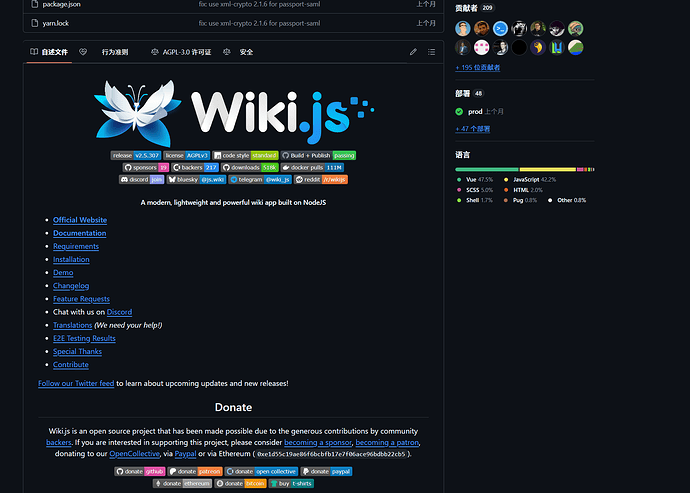Open E2E Testing Results link
This screenshot has height=493, width=690.
(x=84, y=338)
